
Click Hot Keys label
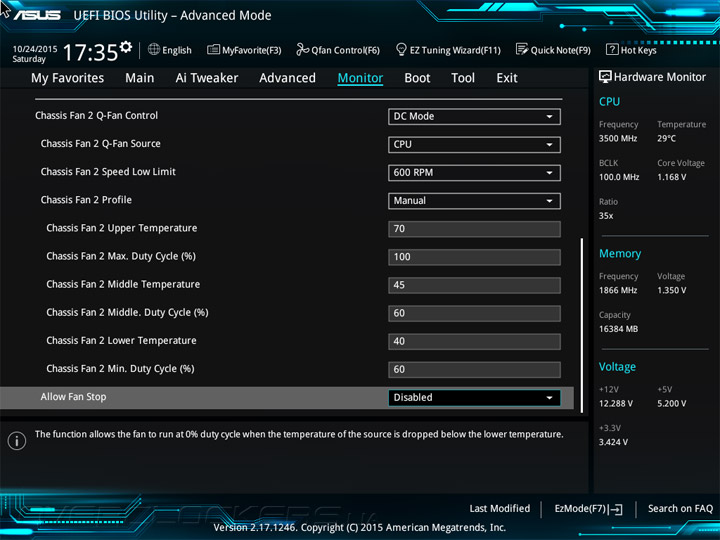(639, 50)
